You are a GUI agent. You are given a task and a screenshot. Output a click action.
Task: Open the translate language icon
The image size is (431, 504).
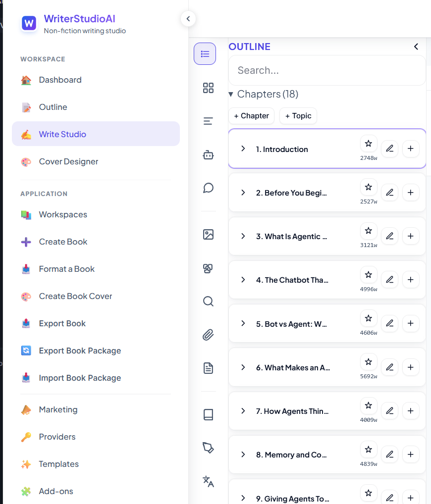point(208,481)
